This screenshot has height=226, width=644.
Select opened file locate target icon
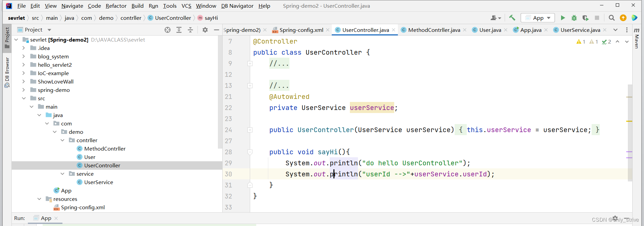pyautogui.click(x=168, y=30)
